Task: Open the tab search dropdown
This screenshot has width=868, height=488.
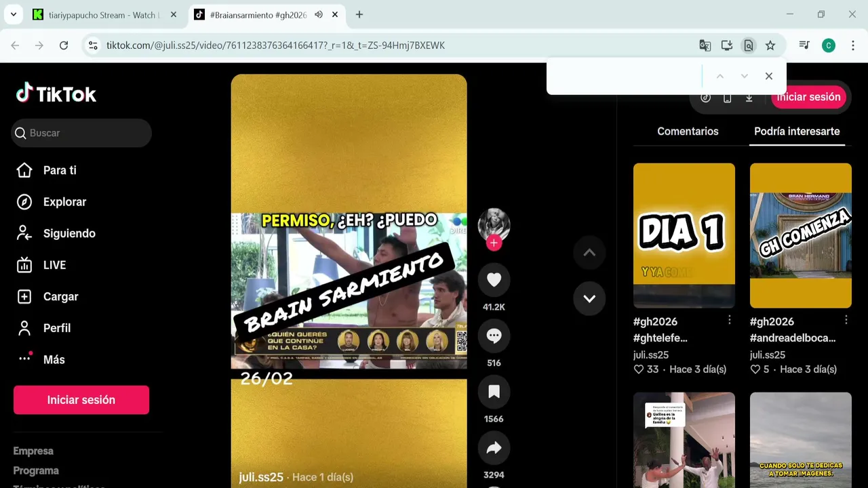Action: click(13, 14)
